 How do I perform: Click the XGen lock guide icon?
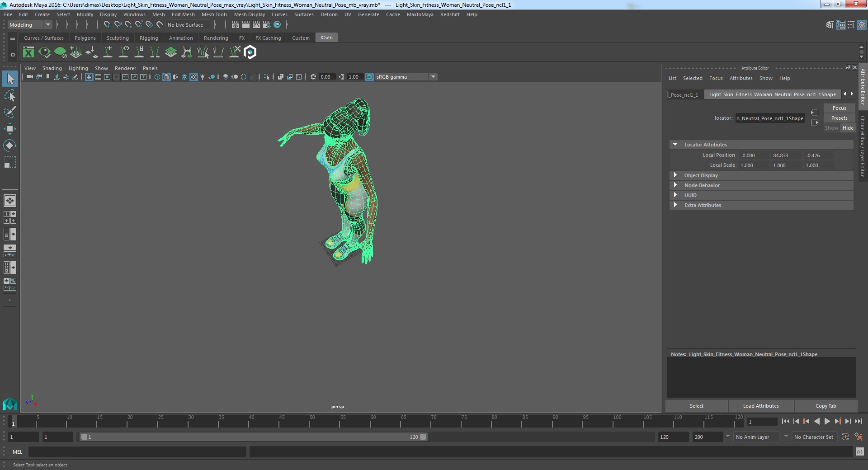point(139,52)
